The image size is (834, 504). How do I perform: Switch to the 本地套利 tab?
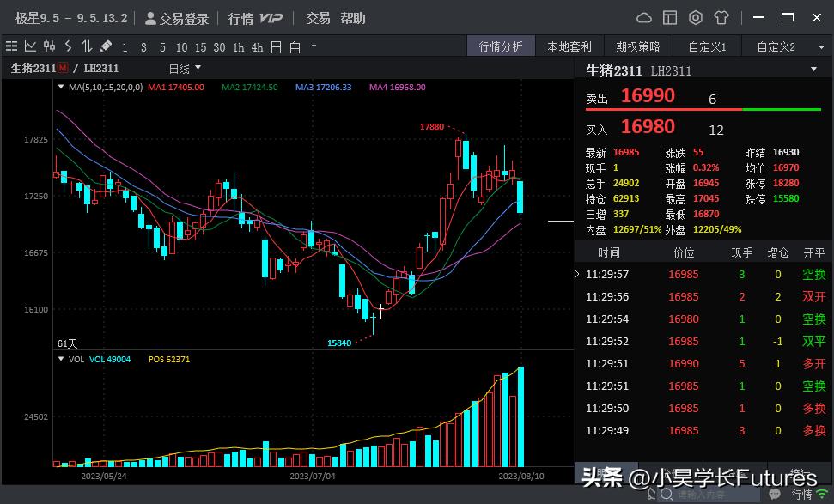pos(569,46)
